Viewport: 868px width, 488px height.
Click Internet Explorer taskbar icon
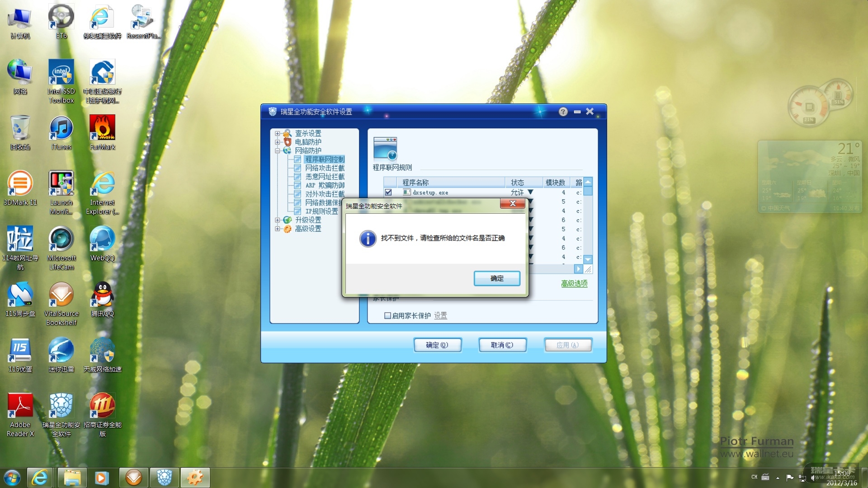point(40,478)
